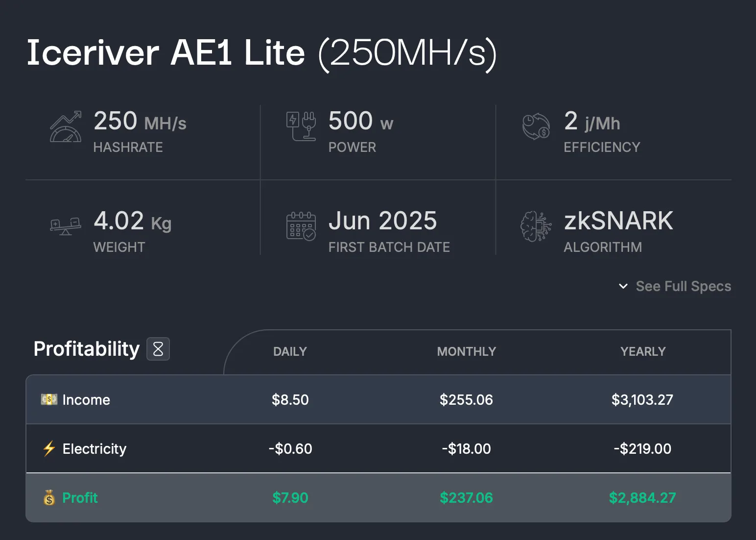Select the MONTHLY column header
Screen dimensions: 756x540
(x=466, y=351)
